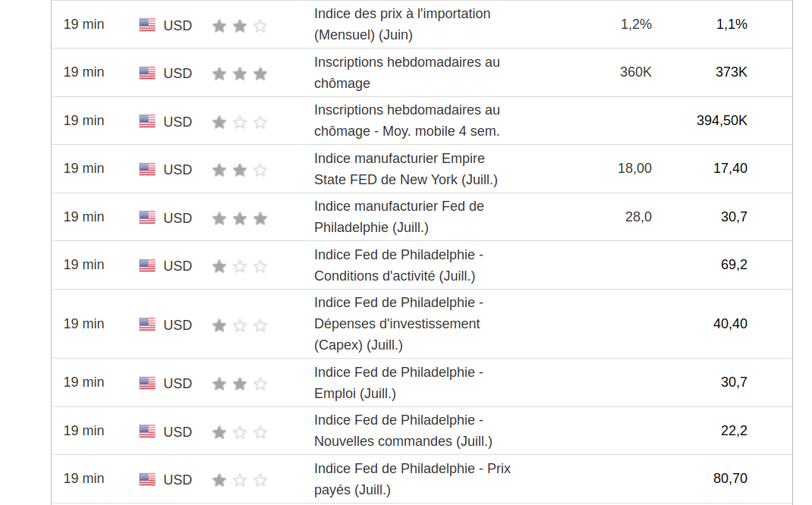
Task: Click the 360K forecast value
Action: click(635, 72)
